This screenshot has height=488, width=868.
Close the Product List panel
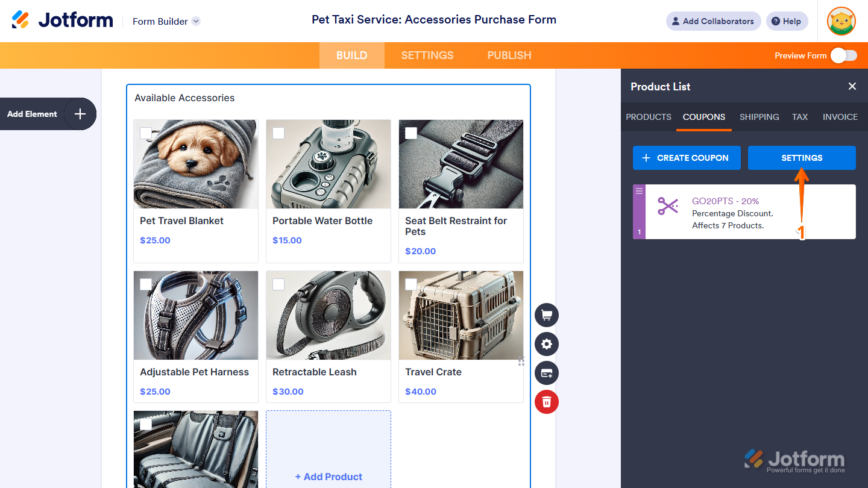852,86
